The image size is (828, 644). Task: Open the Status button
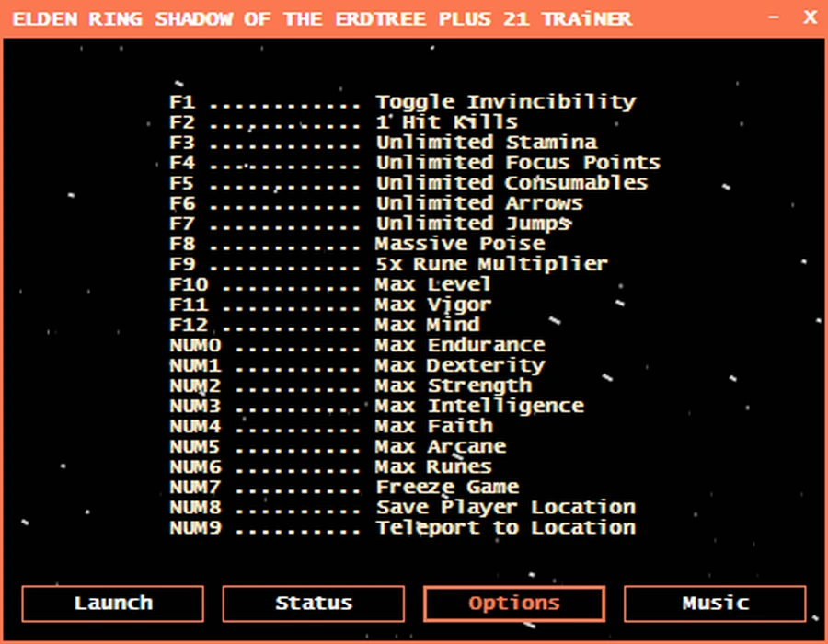pyautogui.click(x=313, y=604)
